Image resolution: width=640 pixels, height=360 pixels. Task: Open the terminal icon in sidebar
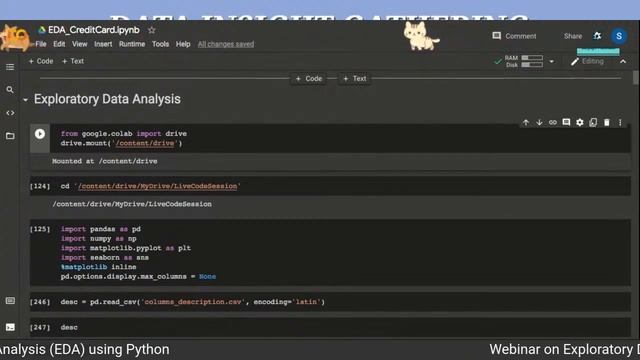coord(10,327)
